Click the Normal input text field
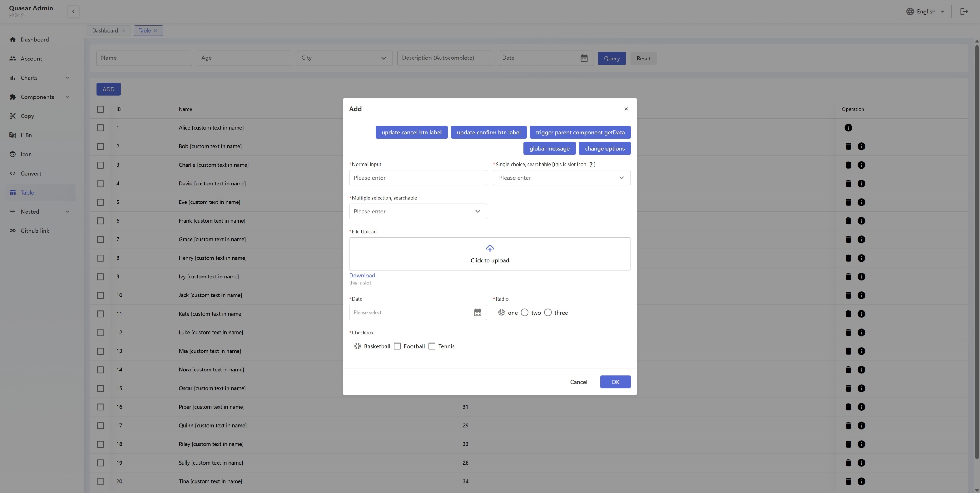This screenshot has height=493, width=980. pyautogui.click(x=417, y=178)
